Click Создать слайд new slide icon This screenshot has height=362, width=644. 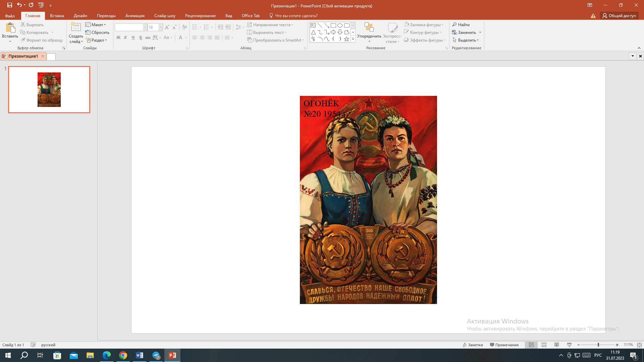[x=76, y=27]
